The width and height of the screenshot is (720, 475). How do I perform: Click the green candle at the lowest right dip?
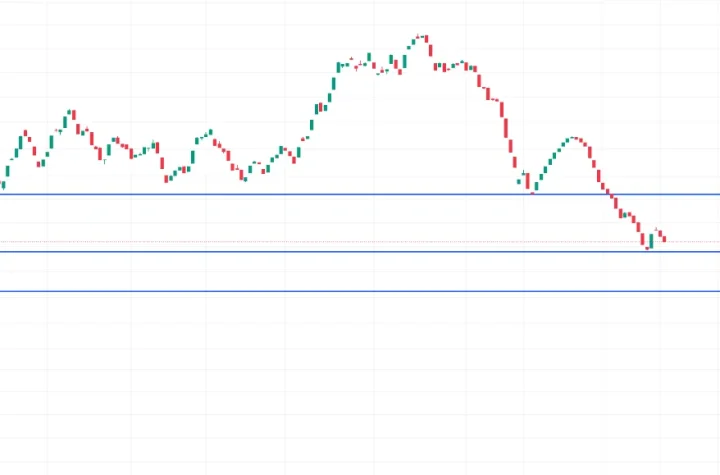click(651, 240)
